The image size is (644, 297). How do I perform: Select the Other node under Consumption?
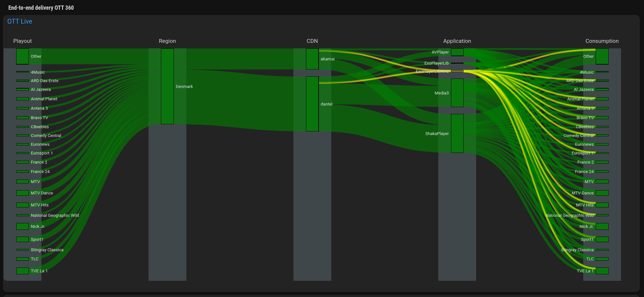tap(602, 56)
